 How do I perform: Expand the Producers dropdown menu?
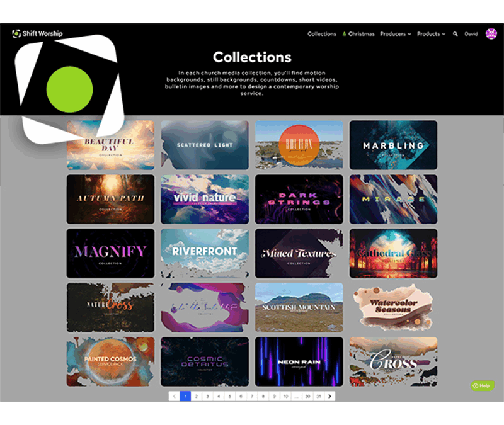click(x=396, y=34)
